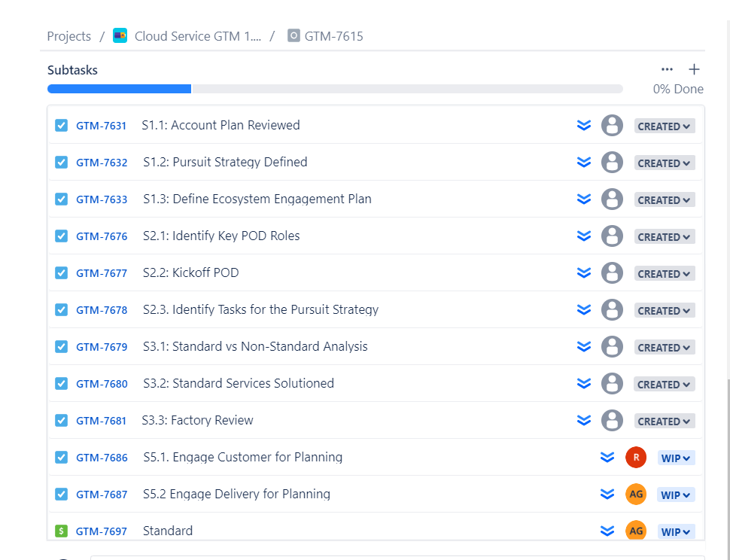Image resolution: width=730 pixels, height=560 pixels.
Task: Open issue link GTM-7631
Action: coord(101,126)
